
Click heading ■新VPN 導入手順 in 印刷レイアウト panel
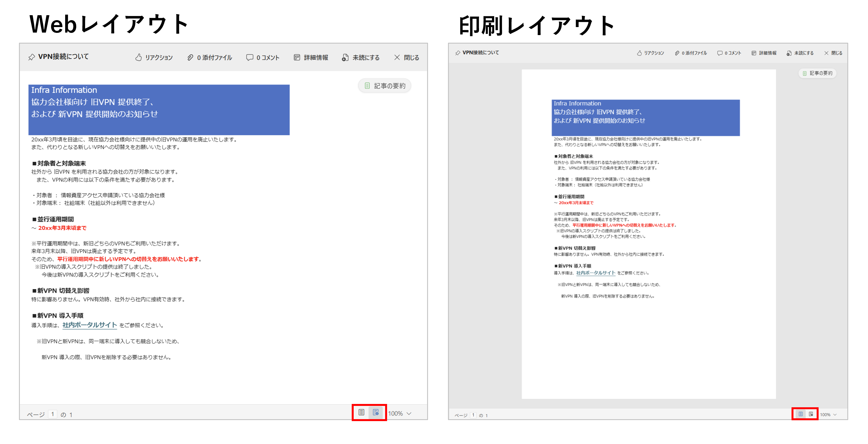point(573,266)
